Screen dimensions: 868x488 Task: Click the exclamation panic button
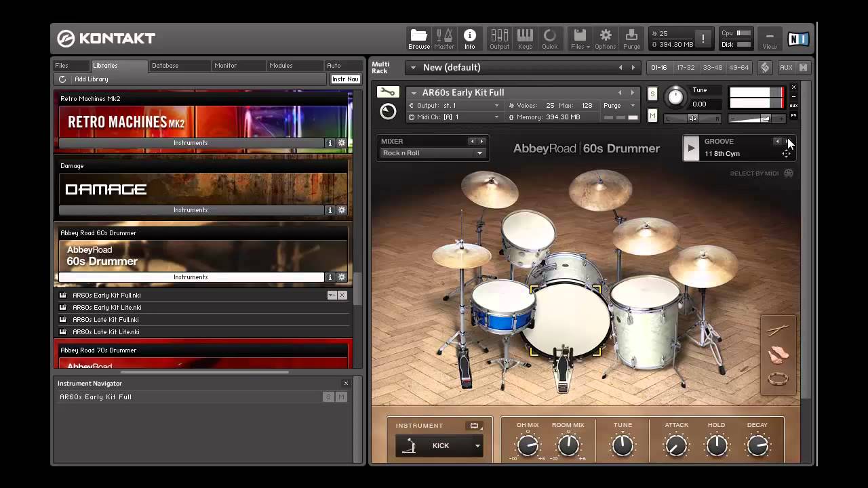[x=703, y=39]
